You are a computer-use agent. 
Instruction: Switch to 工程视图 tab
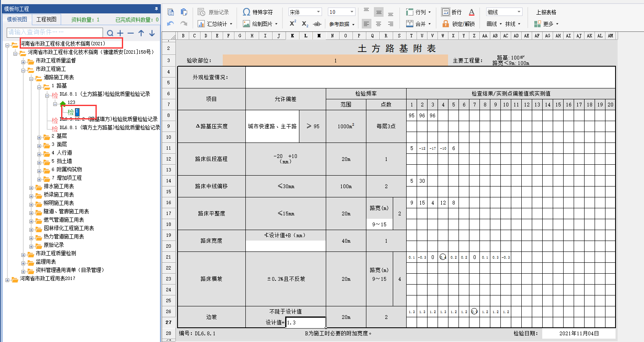[46, 19]
